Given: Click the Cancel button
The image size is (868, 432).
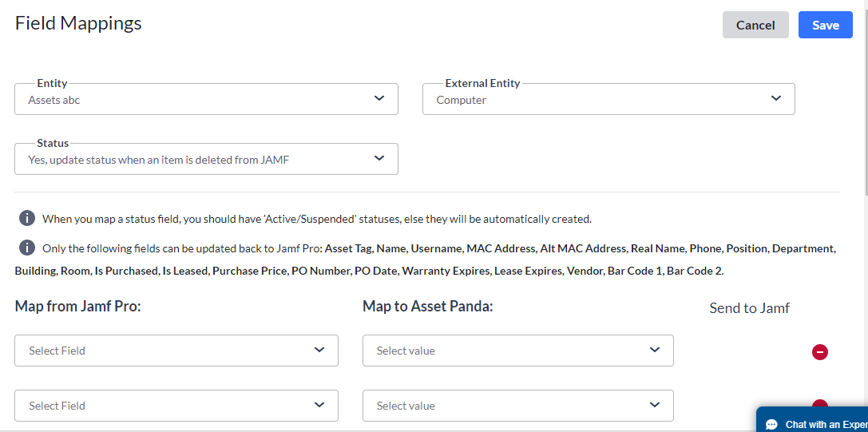Looking at the screenshot, I should [x=755, y=25].
